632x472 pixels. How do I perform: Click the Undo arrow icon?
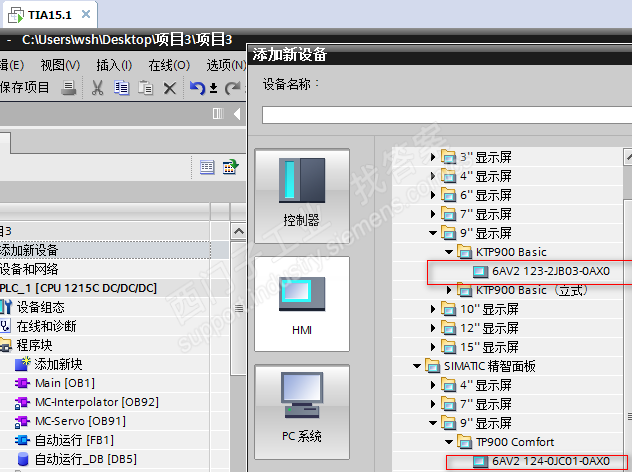[x=198, y=88]
